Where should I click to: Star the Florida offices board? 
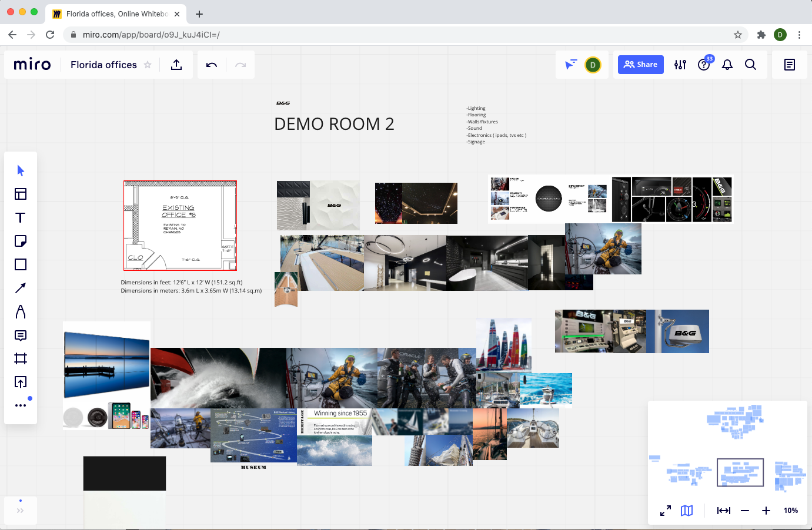(x=148, y=65)
